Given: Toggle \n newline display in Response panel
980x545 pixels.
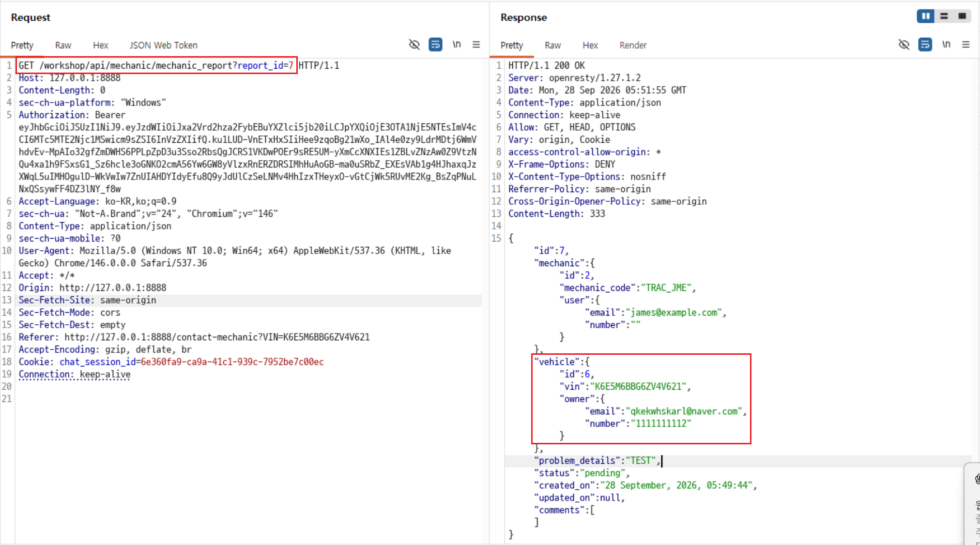Looking at the screenshot, I should (x=946, y=45).
